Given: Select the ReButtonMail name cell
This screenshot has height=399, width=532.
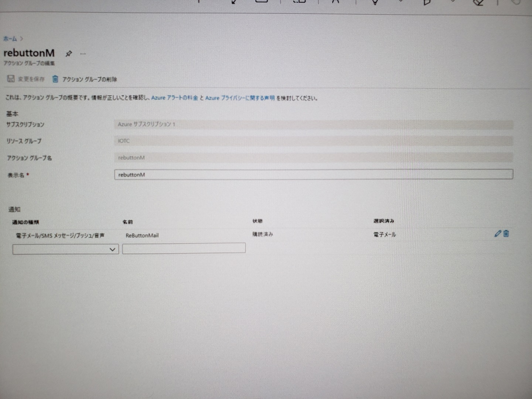Looking at the screenshot, I should pos(142,235).
